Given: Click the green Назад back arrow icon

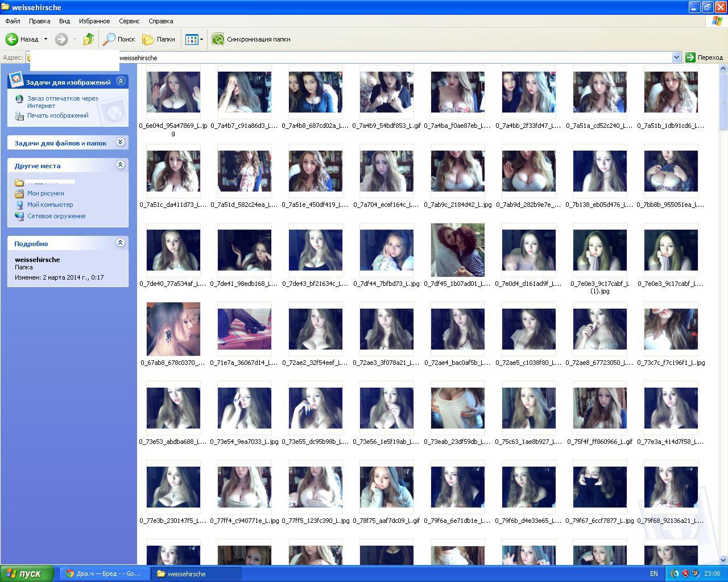Looking at the screenshot, I should pos(11,39).
